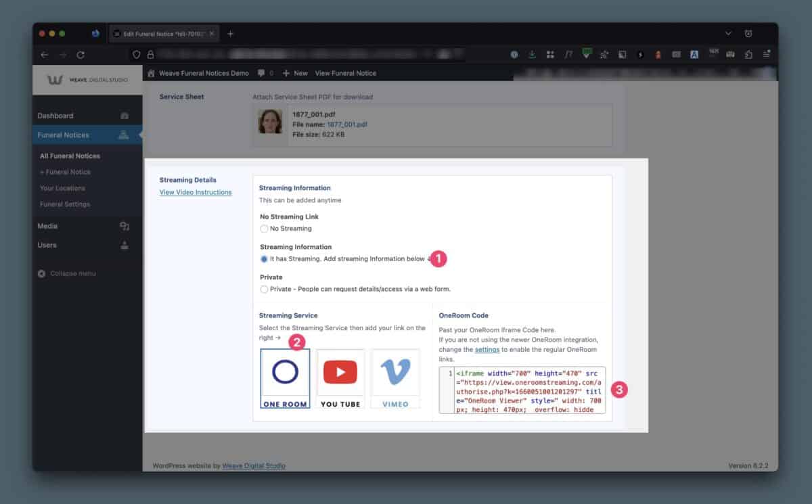This screenshot has width=812, height=504.
Task: Click the browser back arrow
Action: point(45,55)
